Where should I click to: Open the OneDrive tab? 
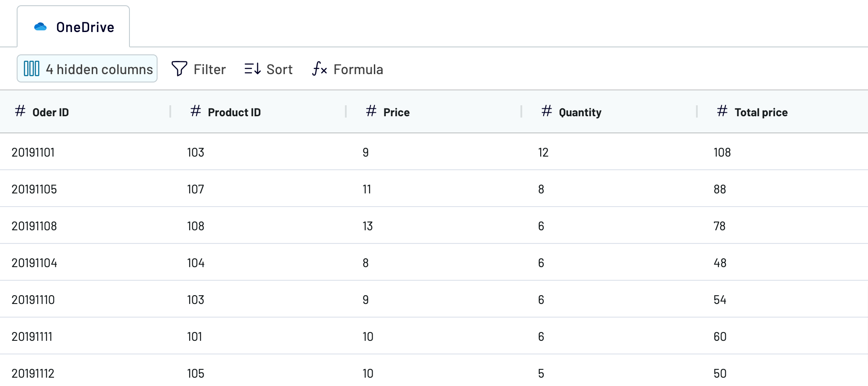[x=73, y=26]
